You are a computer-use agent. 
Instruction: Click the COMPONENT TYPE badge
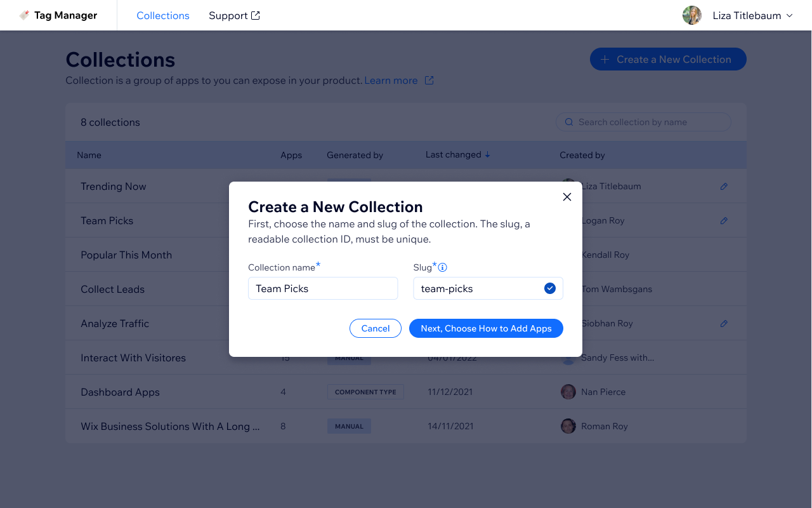365,392
